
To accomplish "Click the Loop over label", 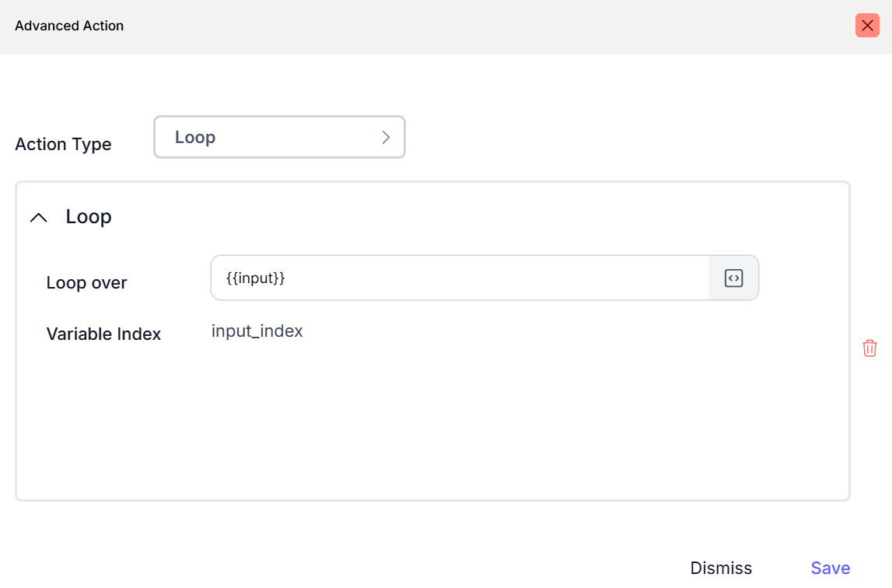I will point(86,283).
